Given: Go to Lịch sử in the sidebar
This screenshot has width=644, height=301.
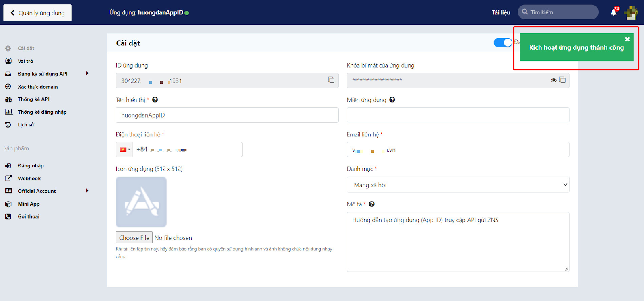Looking at the screenshot, I should point(26,125).
